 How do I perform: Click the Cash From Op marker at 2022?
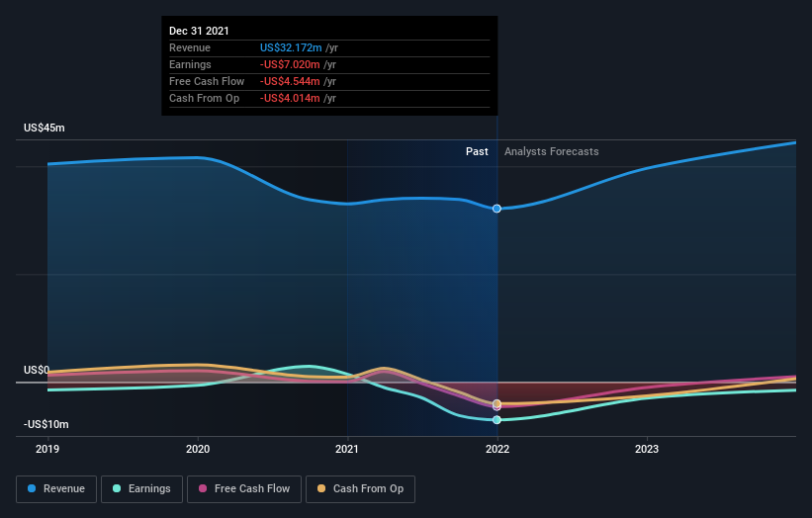[x=496, y=403]
